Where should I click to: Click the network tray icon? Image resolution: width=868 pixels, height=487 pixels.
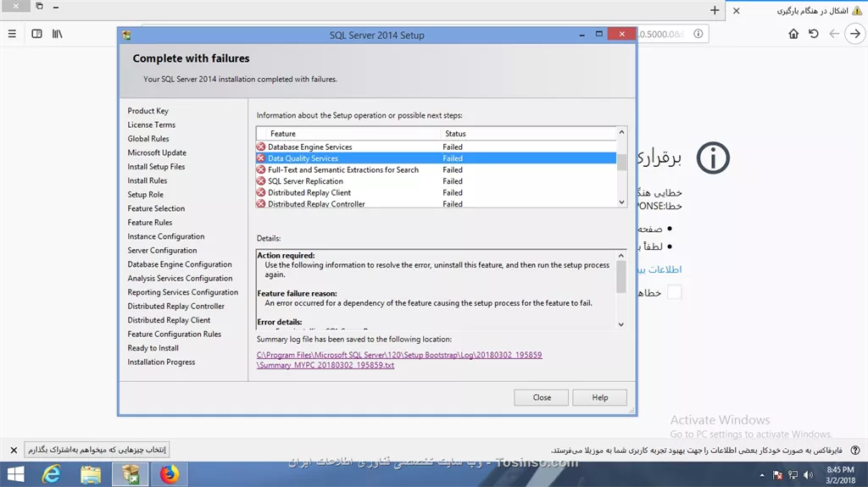pos(793,475)
